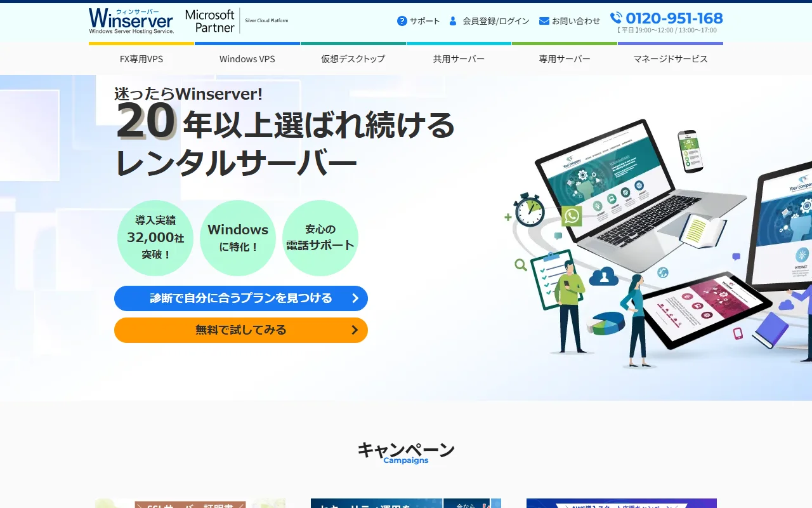The width and height of the screenshot is (812, 508).
Task: Click the smartphone illustration above laptop
Action: pos(690,151)
